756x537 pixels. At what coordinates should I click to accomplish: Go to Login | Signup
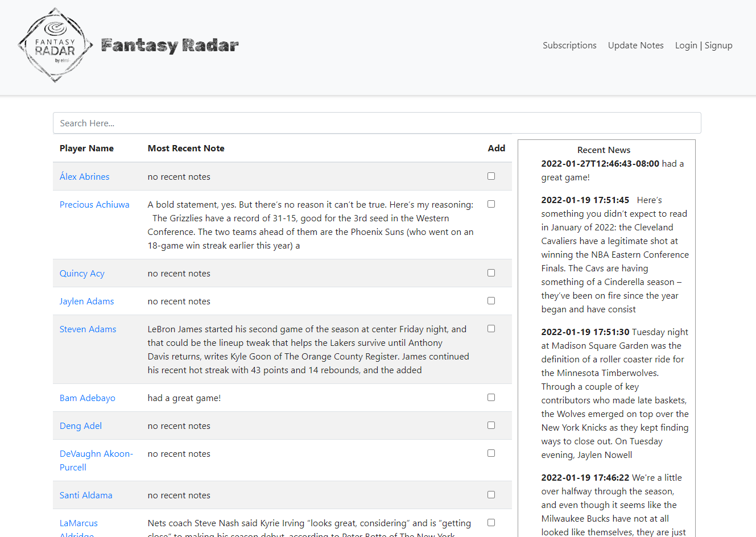click(x=704, y=45)
